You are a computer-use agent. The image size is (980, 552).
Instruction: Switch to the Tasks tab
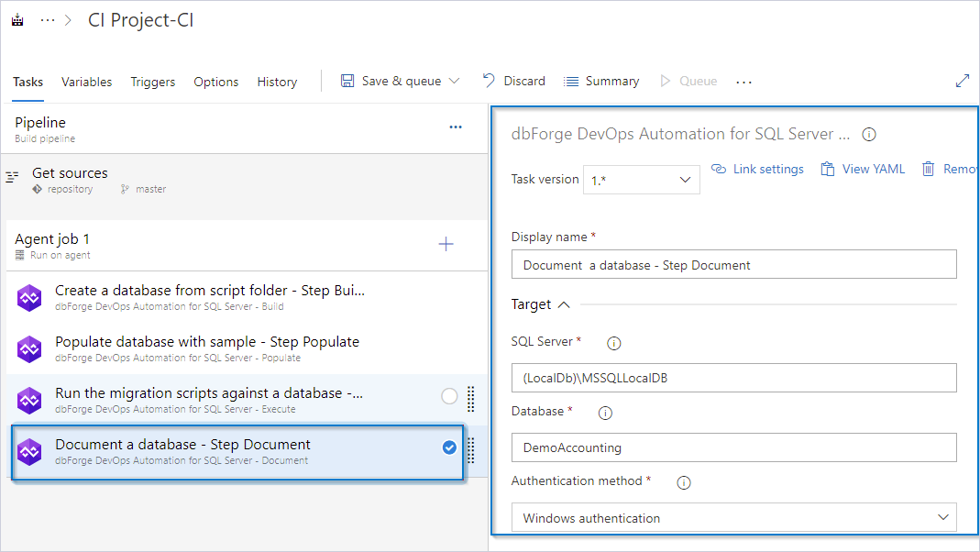pyautogui.click(x=28, y=82)
